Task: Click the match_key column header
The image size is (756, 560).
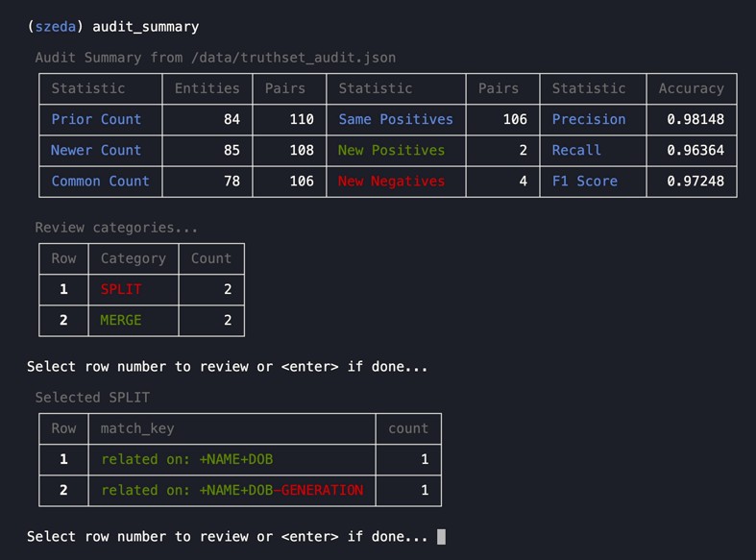Action: click(x=137, y=428)
